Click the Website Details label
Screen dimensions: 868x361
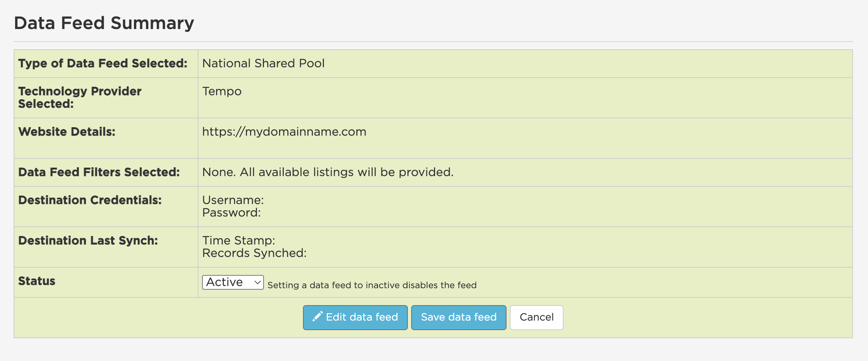point(67,132)
